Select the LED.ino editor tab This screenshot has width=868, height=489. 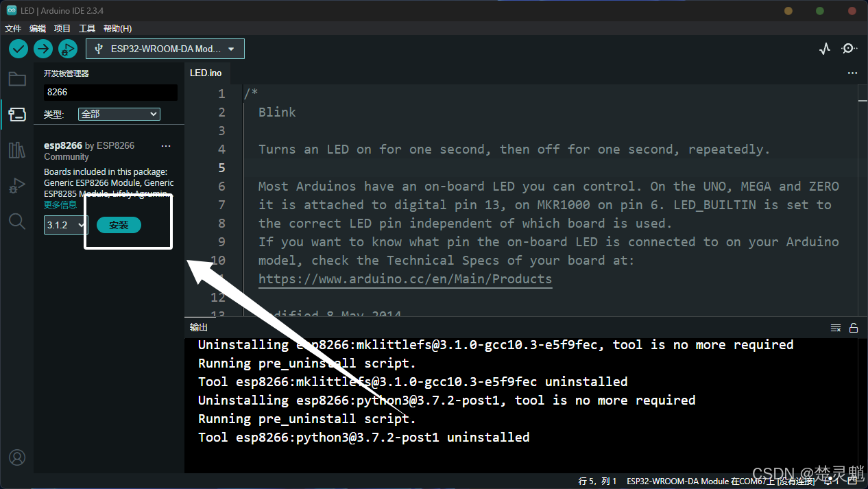pyautogui.click(x=206, y=73)
